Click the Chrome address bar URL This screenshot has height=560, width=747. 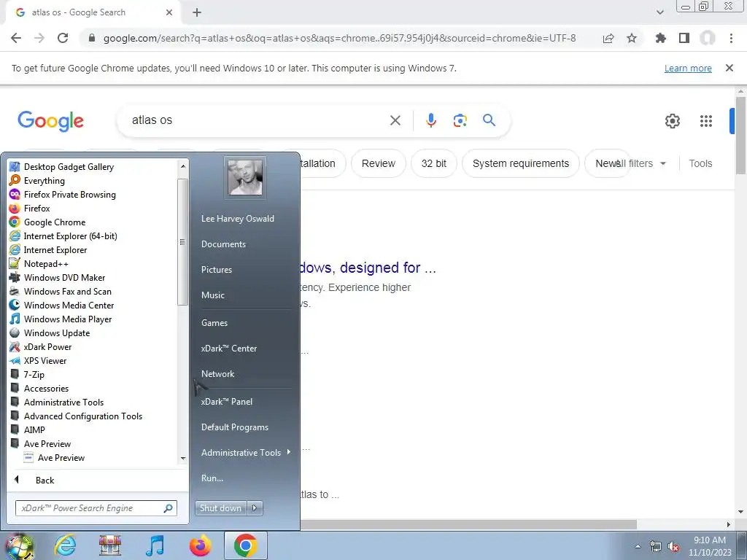[339, 38]
